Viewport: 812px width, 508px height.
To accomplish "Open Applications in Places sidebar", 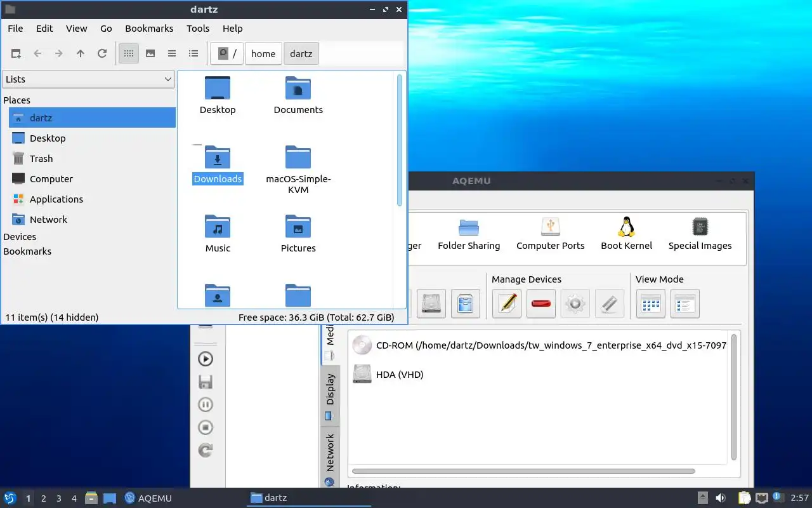I will click(92, 199).
